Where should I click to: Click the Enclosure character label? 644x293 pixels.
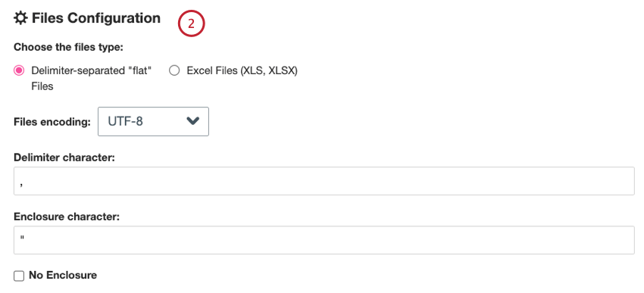point(67,217)
